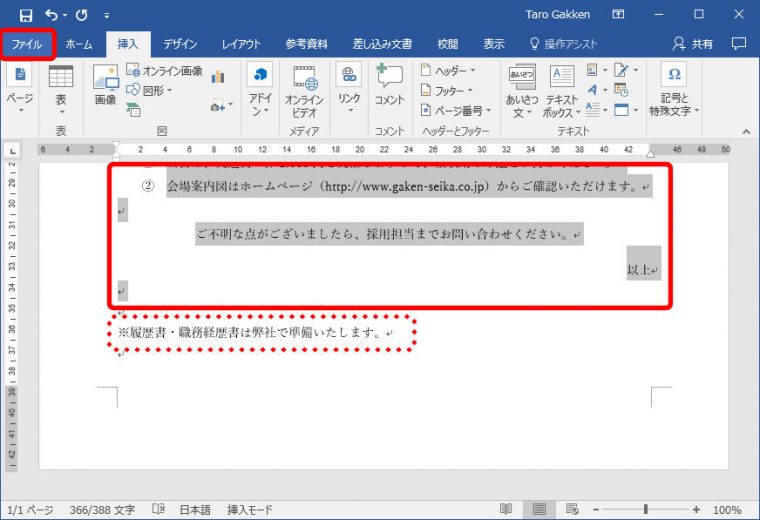The width and height of the screenshot is (760, 520).
Task: Switch to Web Layout view
Action: pyautogui.click(x=572, y=509)
